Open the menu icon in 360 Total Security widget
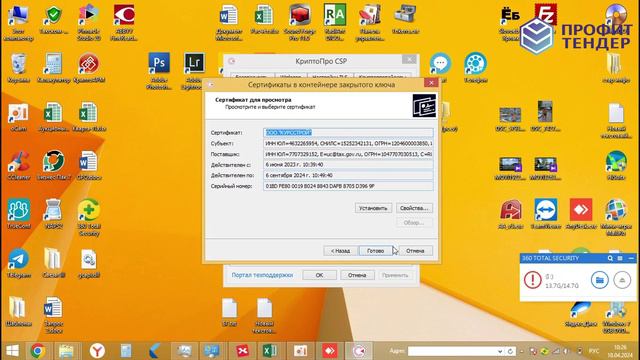 620,258
